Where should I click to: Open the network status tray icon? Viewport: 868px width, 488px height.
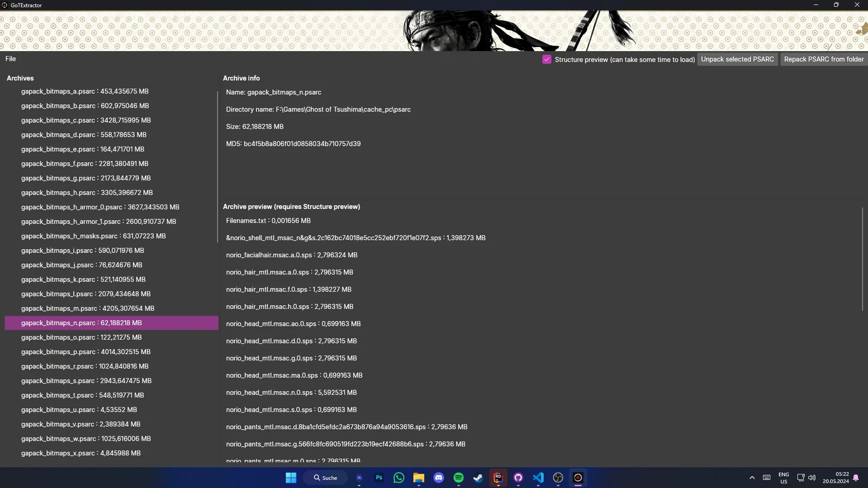tap(801, 478)
